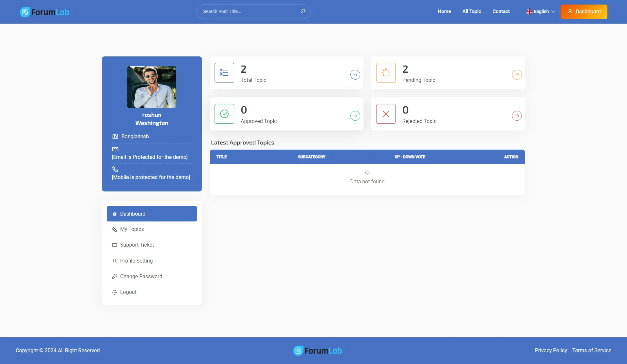Screen dimensions: 627x364
Task: Click the Total Topic list icon
Action: pyautogui.click(x=224, y=73)
